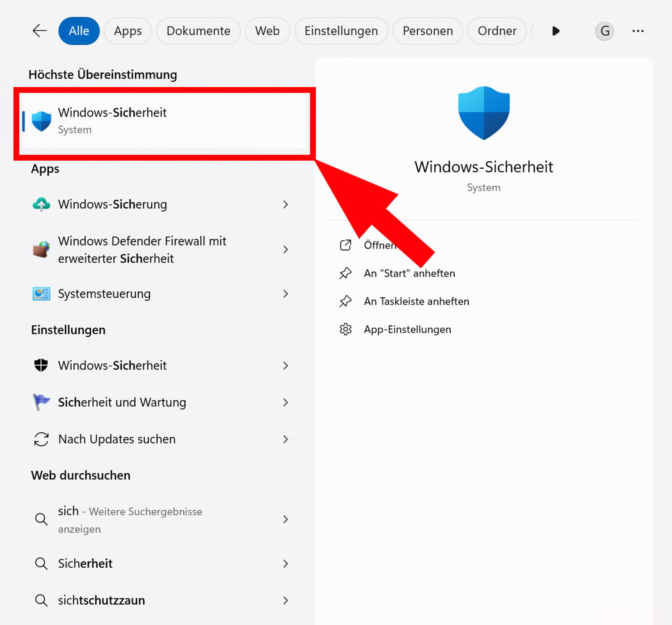
Task: Select the Windows-Sicherung cloud icon
Action: [41, 204]
